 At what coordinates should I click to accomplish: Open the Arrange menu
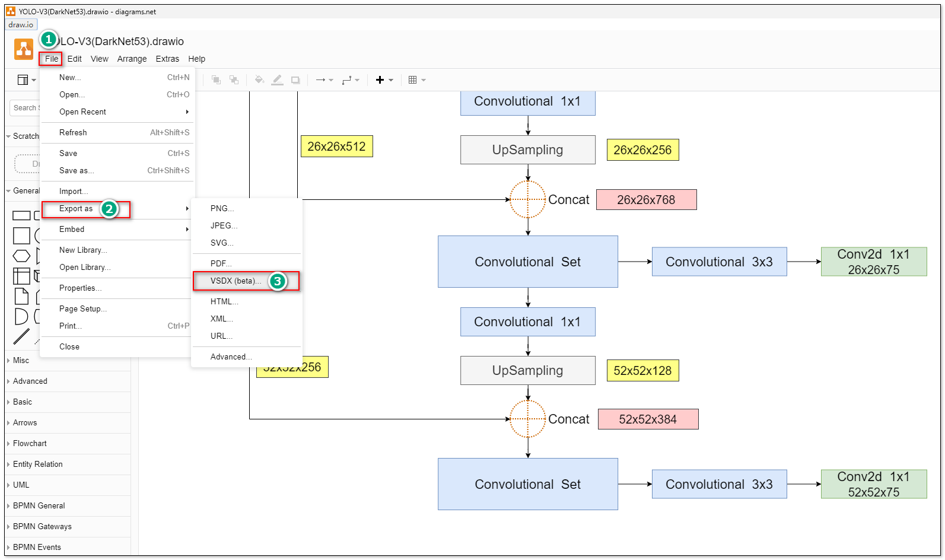132,59
